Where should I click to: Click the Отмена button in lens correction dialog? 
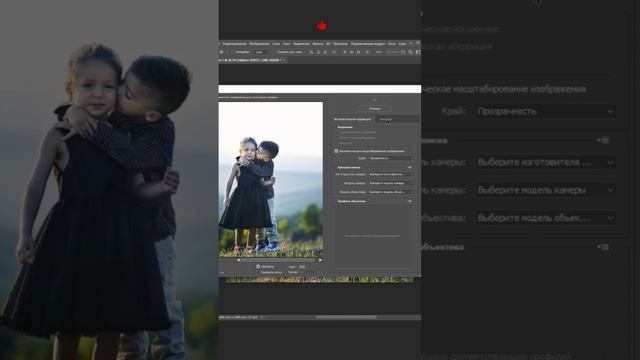click(x=375, y=109)
